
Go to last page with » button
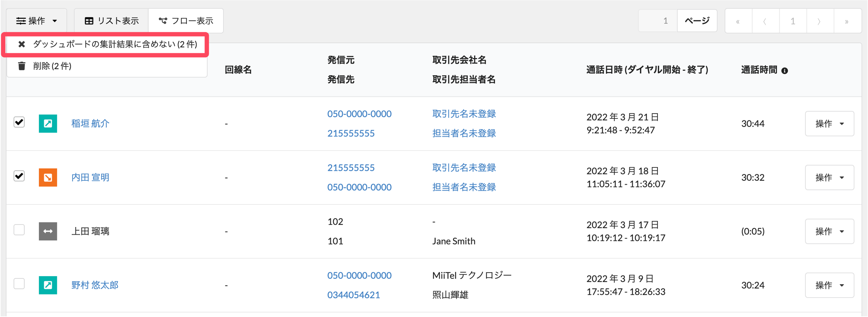pos(847,21)
